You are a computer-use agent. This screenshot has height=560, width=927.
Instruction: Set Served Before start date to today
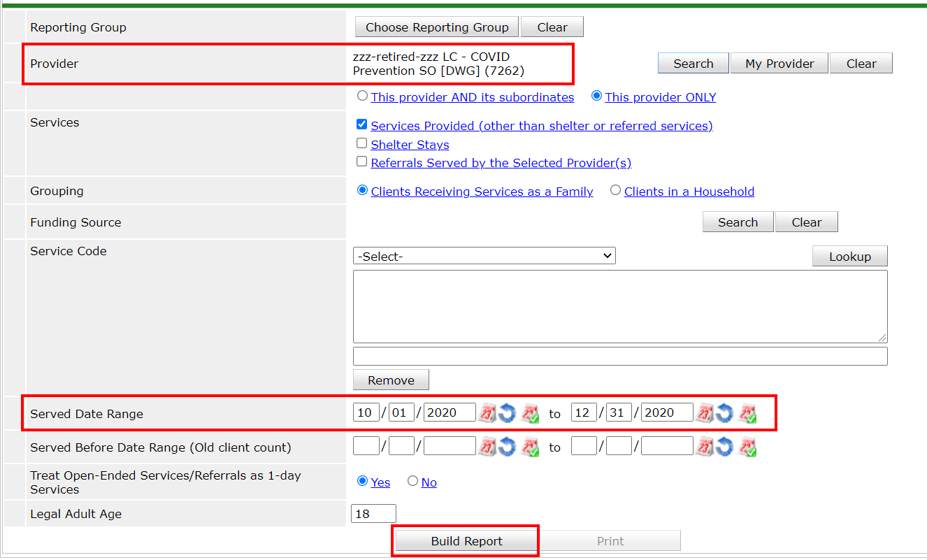pos(530,446)
